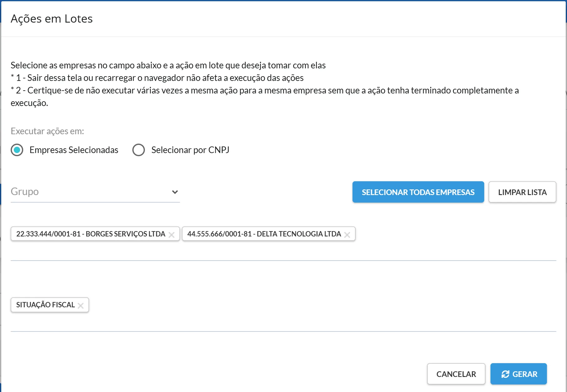The width and height of the screenshot is (567, 392).
Task: Click the CANCELAR button
Action: click(456, 374)
